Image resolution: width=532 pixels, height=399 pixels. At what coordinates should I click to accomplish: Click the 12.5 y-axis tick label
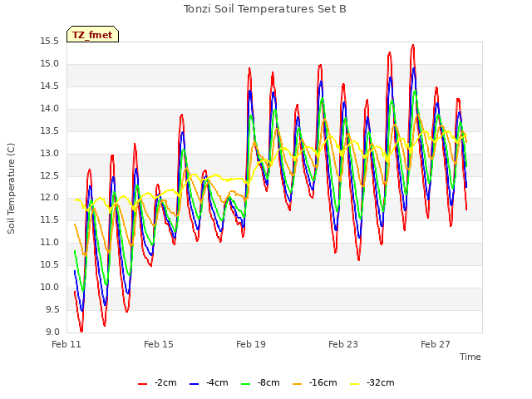(x=50, y=175)
